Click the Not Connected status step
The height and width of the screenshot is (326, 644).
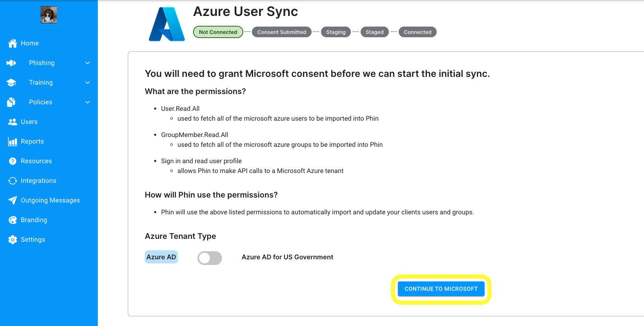pos(218,32)
